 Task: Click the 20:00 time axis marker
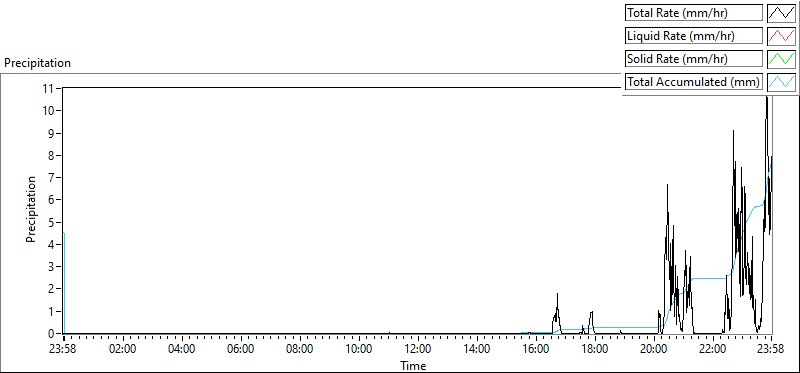pyautogui.click(x=654, y=350)
